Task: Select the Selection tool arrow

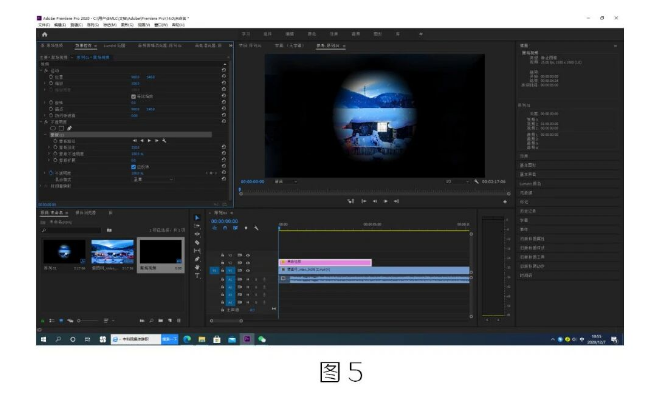Action: point(197,218)
